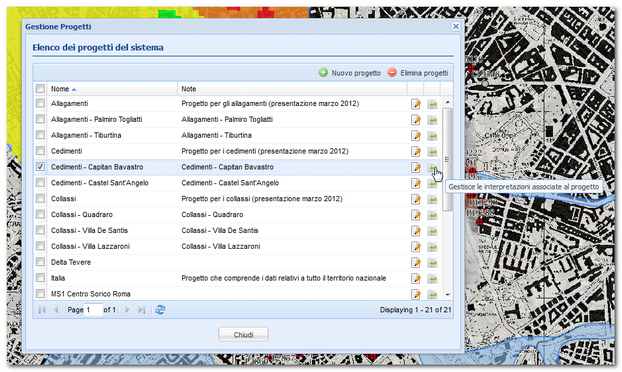Manage interpretations for Collassi - Villa Lazzaroni

point(432,247)
